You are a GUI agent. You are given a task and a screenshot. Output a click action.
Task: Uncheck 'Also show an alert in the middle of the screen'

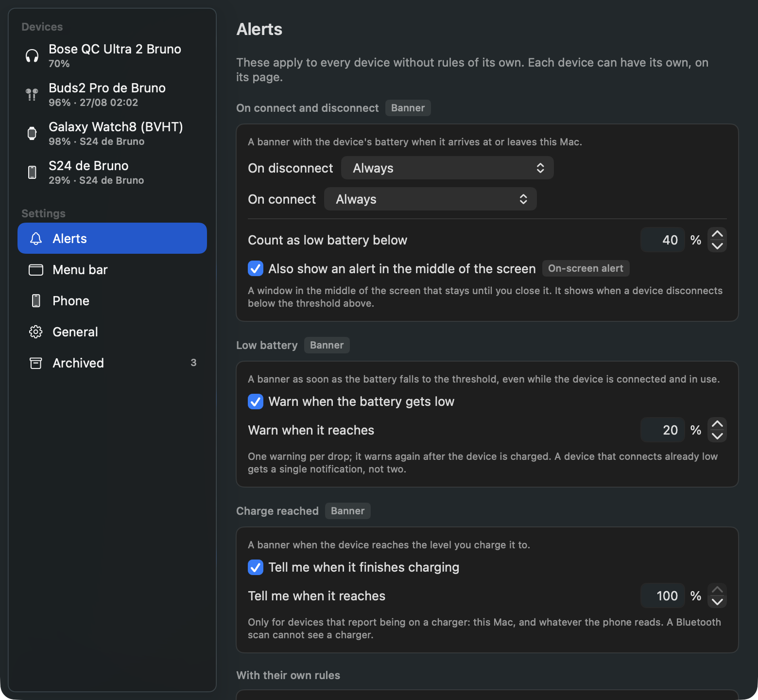(256, 269)
